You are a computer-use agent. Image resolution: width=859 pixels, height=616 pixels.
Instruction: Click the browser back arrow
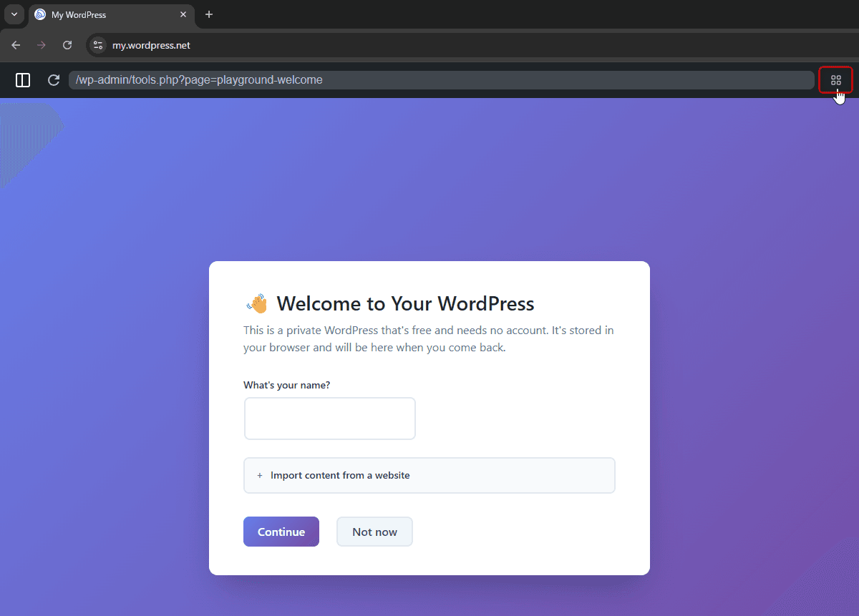pos(16,45)
